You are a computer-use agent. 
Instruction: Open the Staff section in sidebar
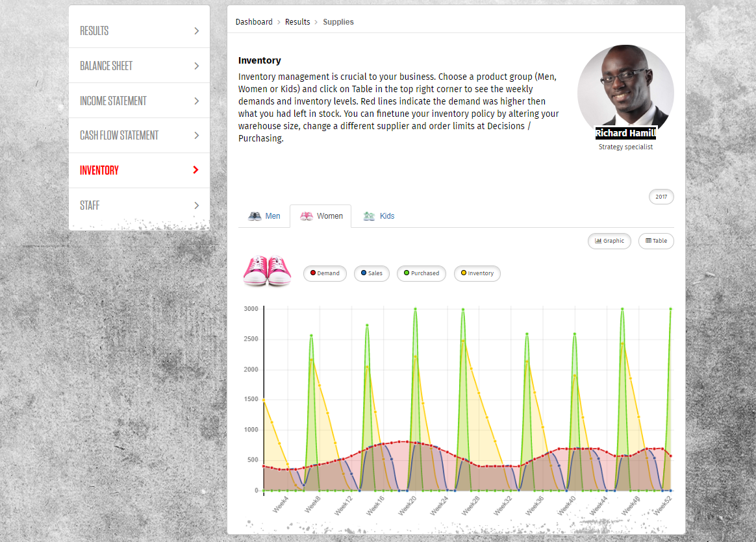90,205
